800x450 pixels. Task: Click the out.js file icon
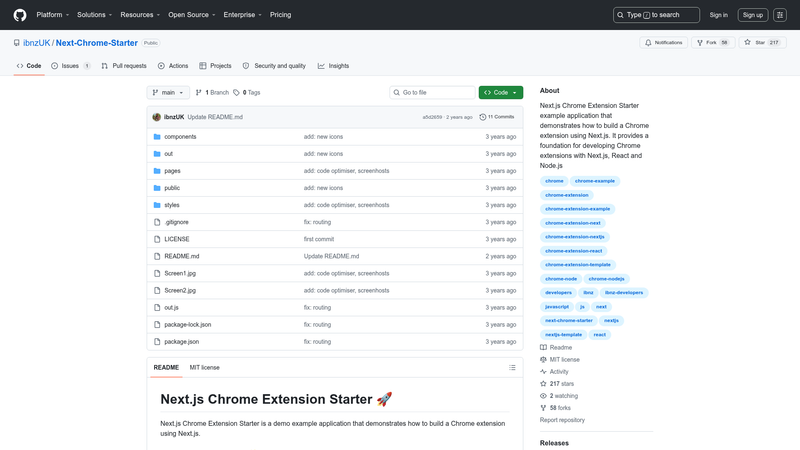pos(157,308)
